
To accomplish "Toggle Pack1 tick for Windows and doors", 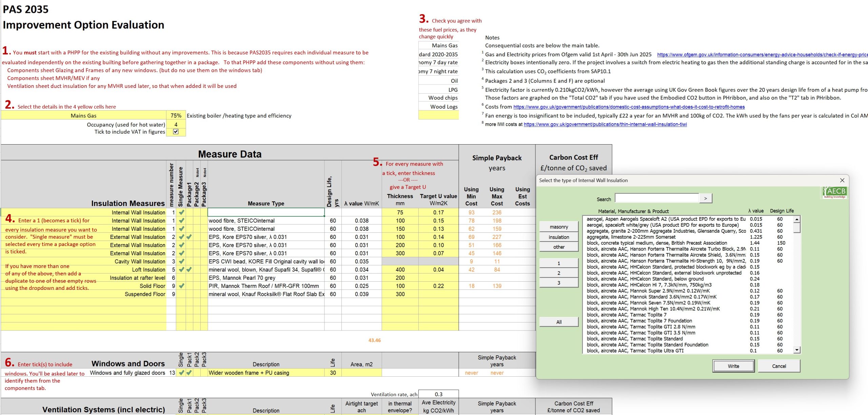I will point(189,373).
